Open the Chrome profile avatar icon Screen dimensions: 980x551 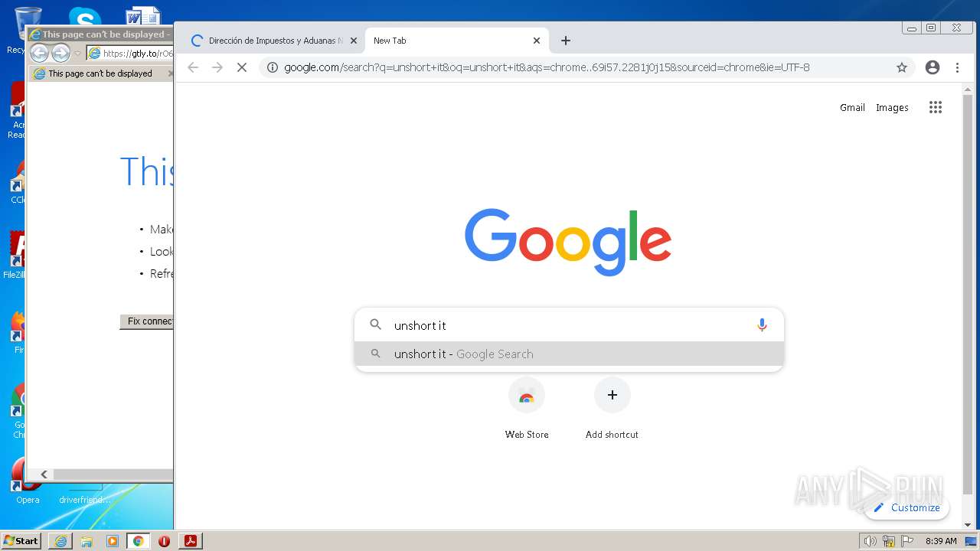[x=933, y=67]
